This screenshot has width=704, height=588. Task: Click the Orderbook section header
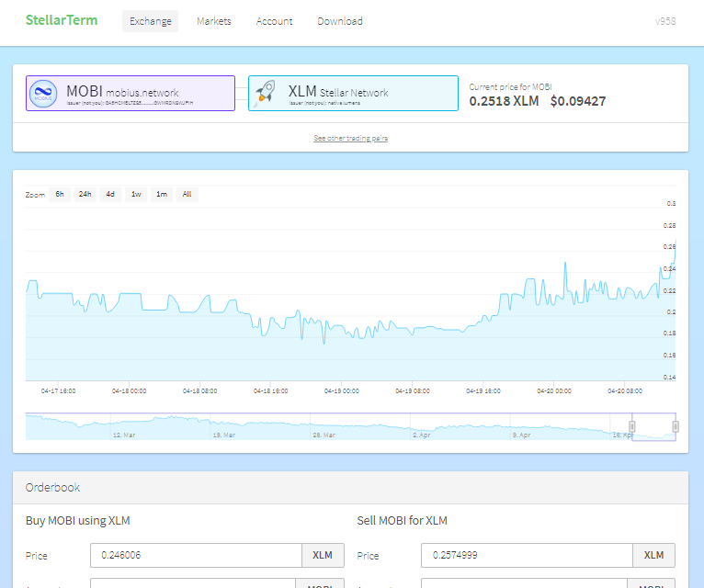(x=351, y=488)
